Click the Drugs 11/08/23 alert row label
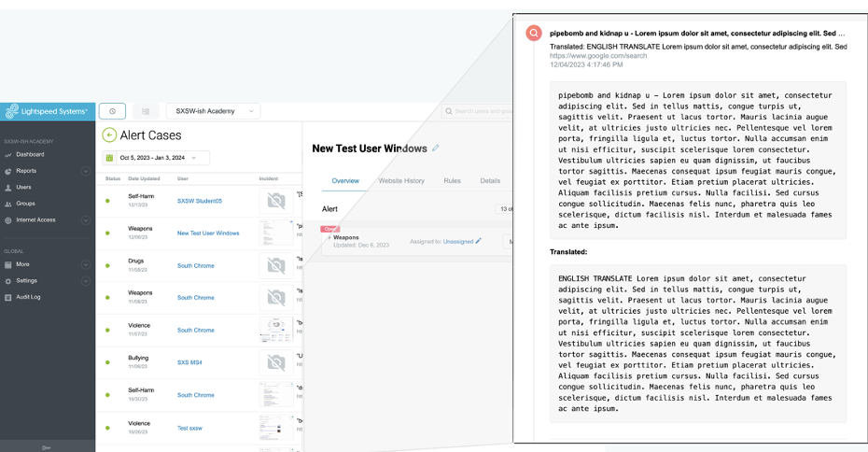The image size is (868, 452). coord(135,261)
